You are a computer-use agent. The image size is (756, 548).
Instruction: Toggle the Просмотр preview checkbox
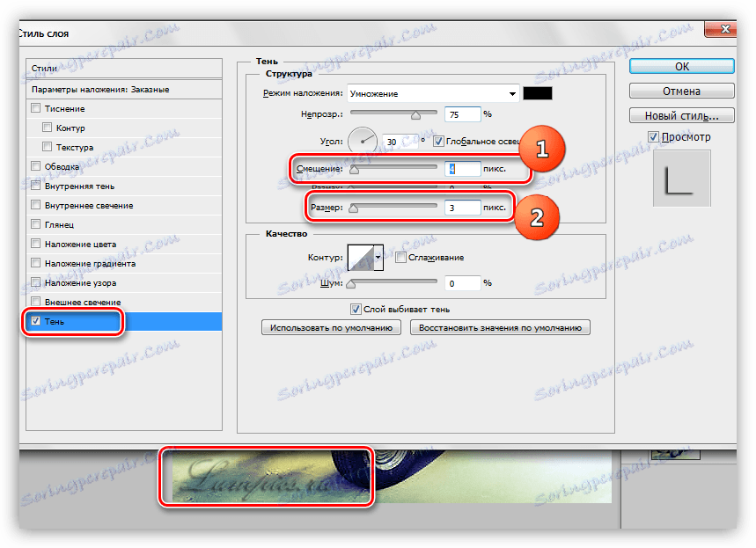[x=653, y=137]
